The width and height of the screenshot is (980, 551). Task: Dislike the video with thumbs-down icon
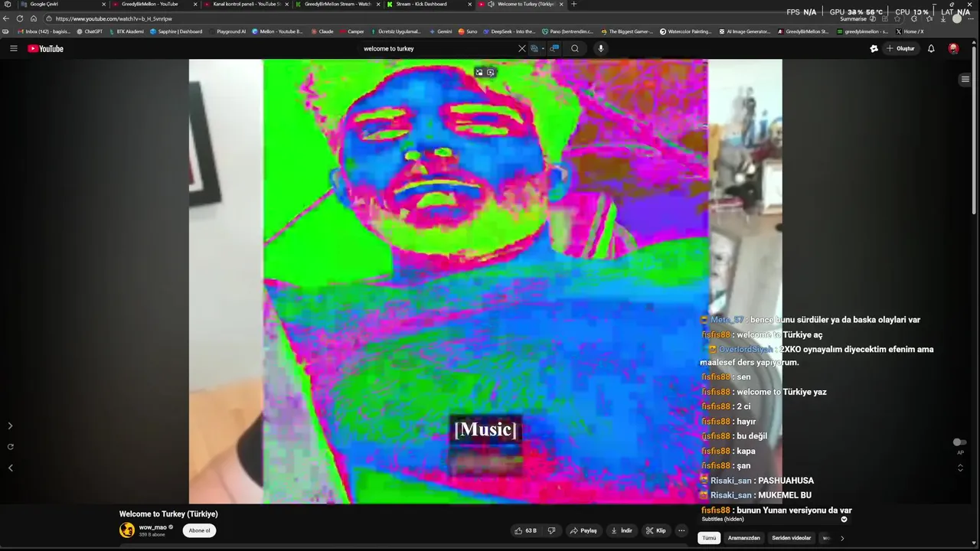[x=551, y=530]
